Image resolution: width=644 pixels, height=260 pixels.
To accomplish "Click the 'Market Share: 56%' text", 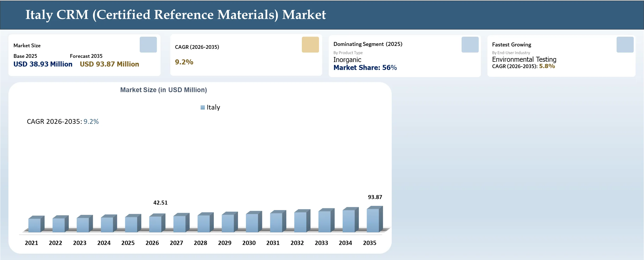I will (365, 68).
